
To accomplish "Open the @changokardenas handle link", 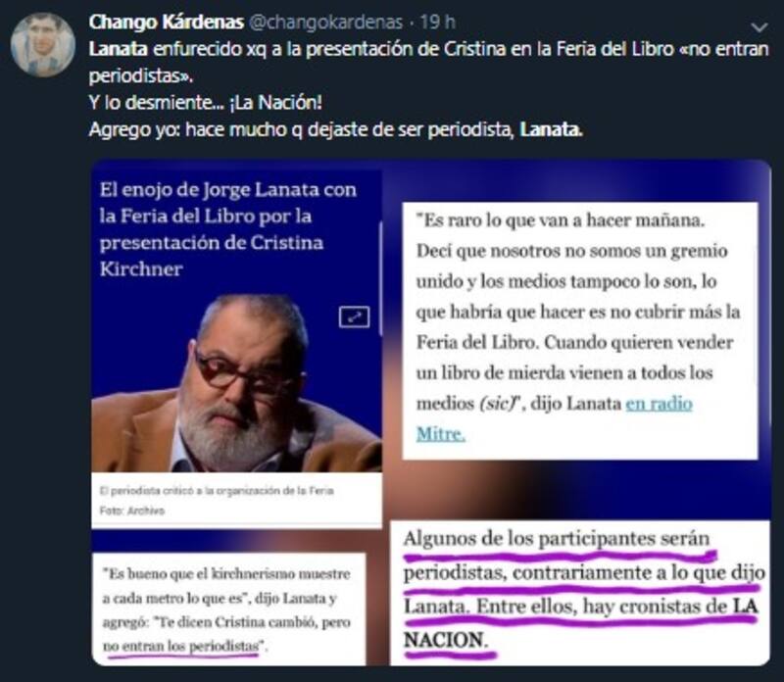I will click(x=325, y=22).
